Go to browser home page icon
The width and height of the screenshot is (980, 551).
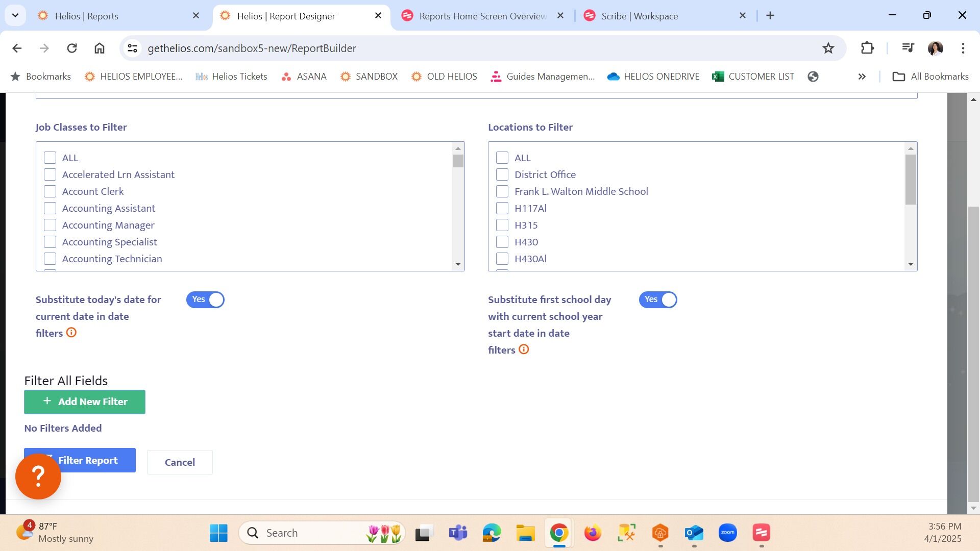tap(100, 48)
